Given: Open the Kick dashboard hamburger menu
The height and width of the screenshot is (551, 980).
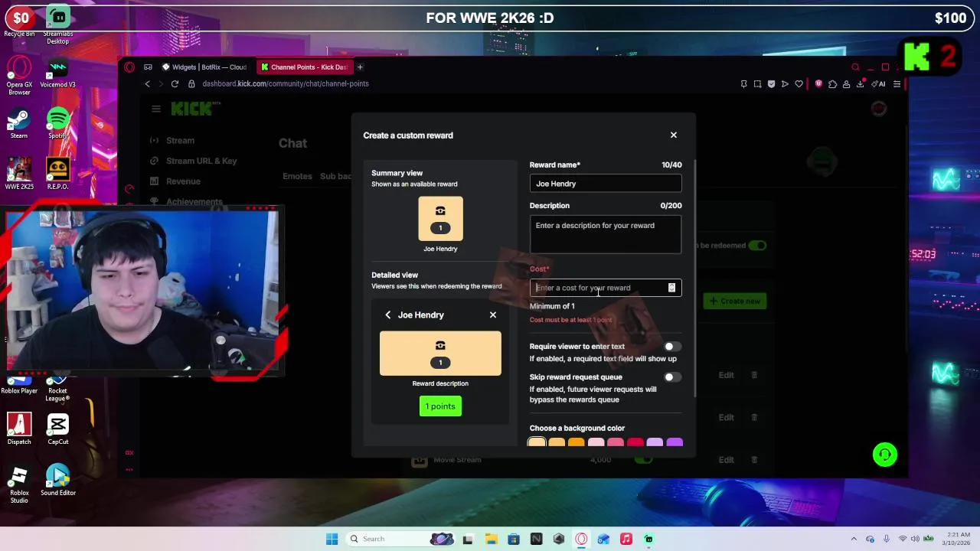Looking at the screenshot, I should 156,109.
